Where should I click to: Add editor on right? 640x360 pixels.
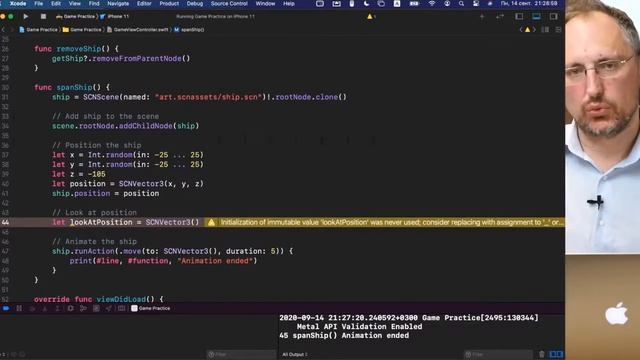(558, 30)
